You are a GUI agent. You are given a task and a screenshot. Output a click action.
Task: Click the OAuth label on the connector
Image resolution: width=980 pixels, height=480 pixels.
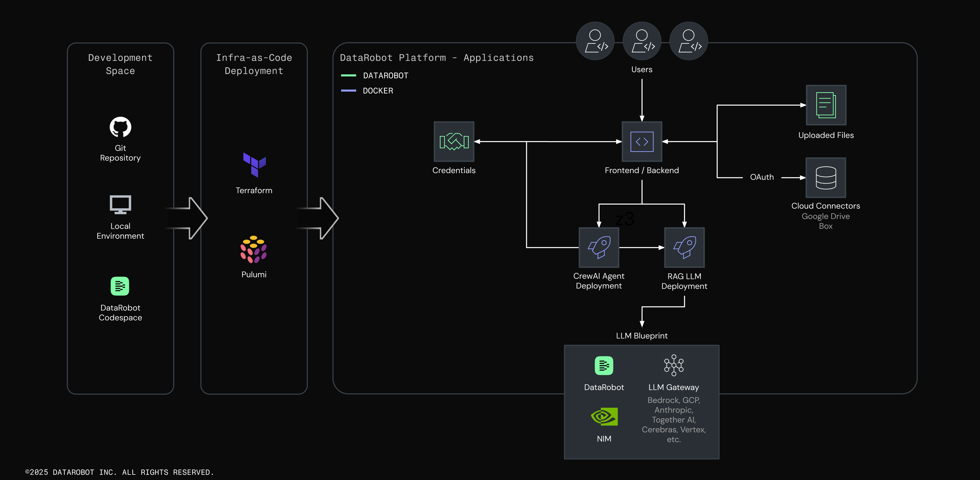762,177
